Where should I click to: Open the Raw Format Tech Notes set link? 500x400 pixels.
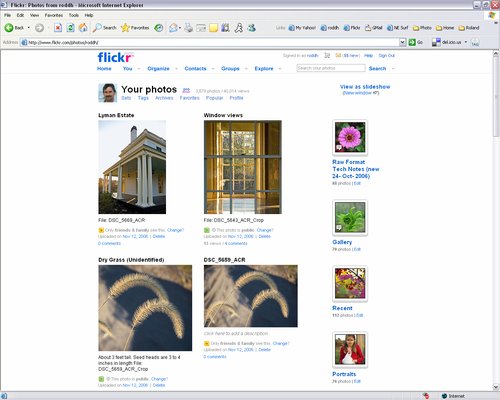click(x=356, y=169)
